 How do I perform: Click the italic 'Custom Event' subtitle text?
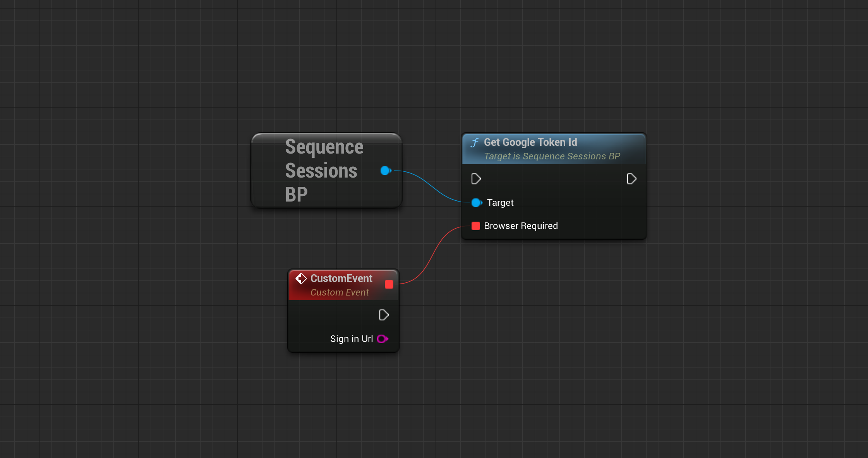(x=340, y=292)
